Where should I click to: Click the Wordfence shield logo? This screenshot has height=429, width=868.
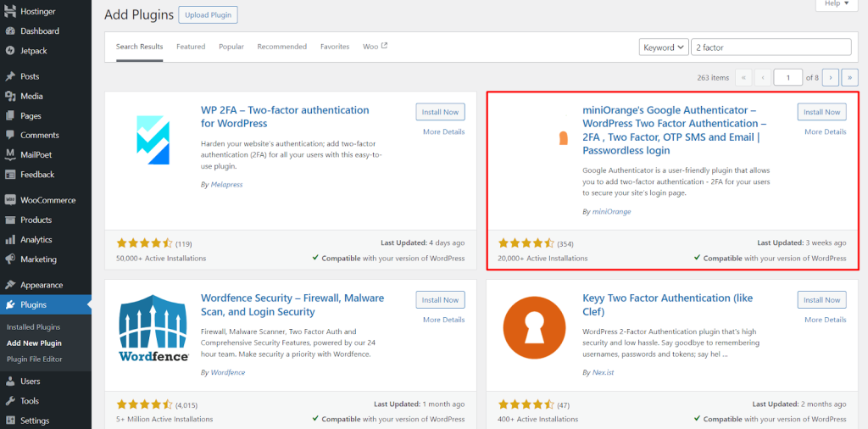tap(153, 328)
